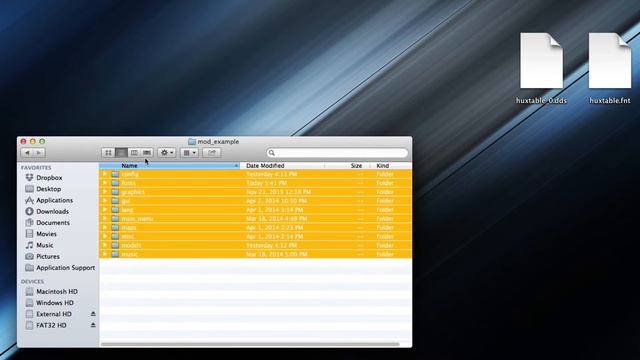The height and width of the screenshot is (360, 640).
Task: Click the Finder search field
Action: point(337,153)
